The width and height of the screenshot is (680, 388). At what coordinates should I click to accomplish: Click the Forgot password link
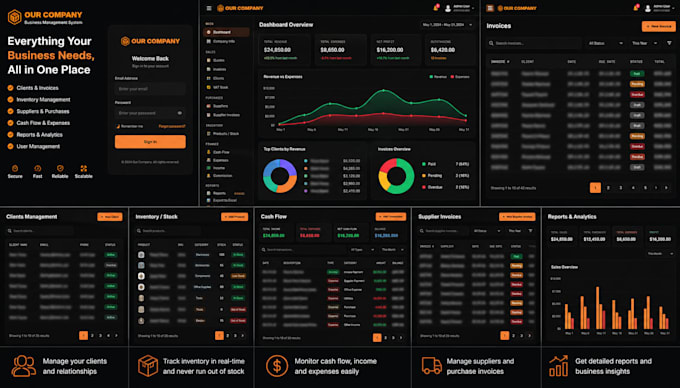click(172, 126)
